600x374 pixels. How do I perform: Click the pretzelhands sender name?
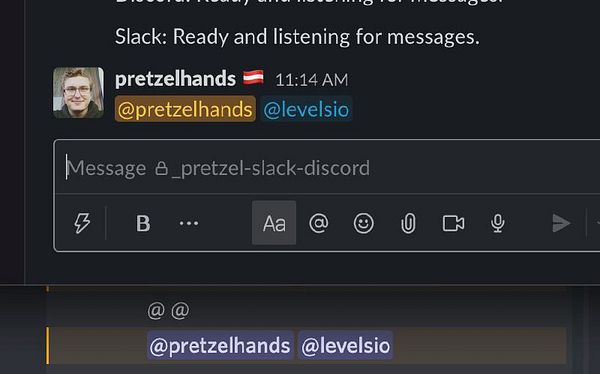[175, 79]
